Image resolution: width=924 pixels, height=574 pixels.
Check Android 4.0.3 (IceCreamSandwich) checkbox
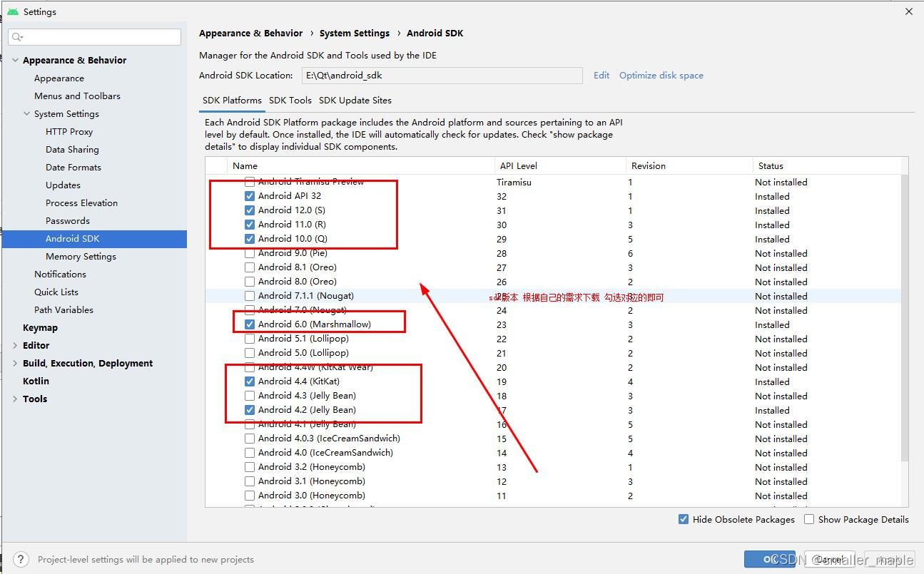[250, 439]
